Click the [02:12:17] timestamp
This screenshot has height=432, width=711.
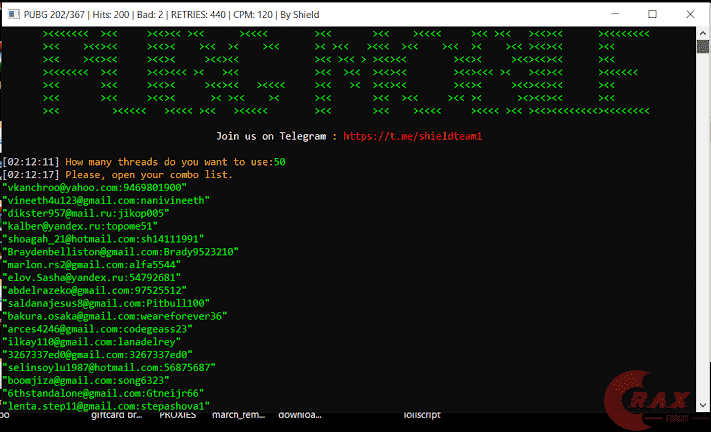click(x=31, y=175)
